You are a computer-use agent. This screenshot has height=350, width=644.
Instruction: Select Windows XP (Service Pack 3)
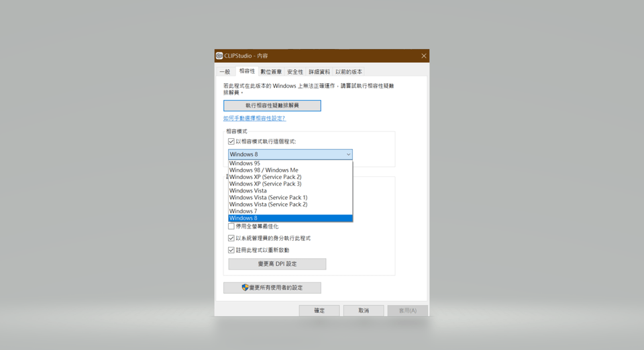(290, 184)
